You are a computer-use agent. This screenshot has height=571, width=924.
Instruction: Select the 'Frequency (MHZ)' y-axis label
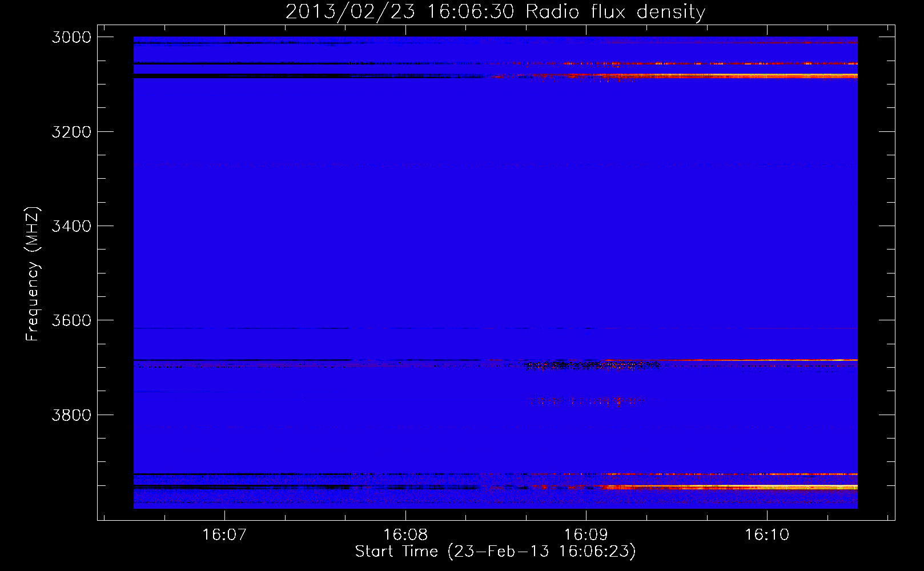click(33, 274)
